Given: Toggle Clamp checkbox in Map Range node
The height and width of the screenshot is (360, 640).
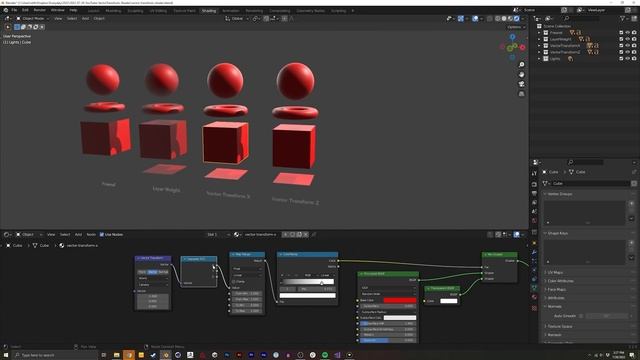Looking at the screenshot, I should click(234, 282).
